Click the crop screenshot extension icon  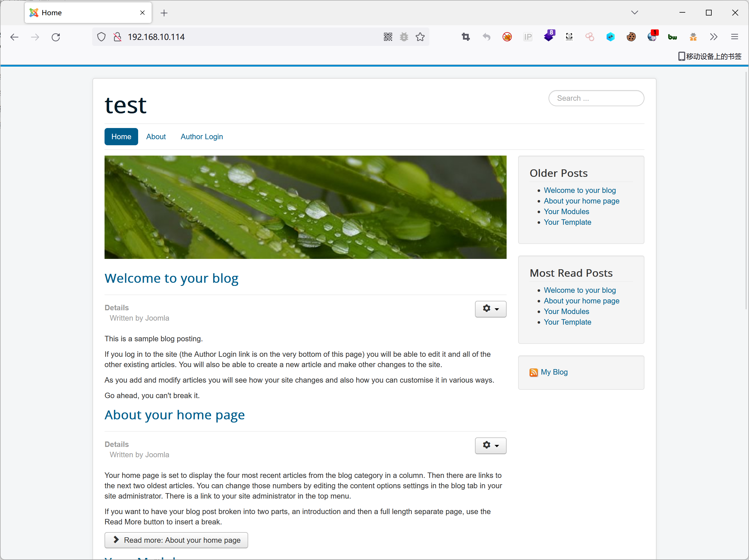(466, 37)
